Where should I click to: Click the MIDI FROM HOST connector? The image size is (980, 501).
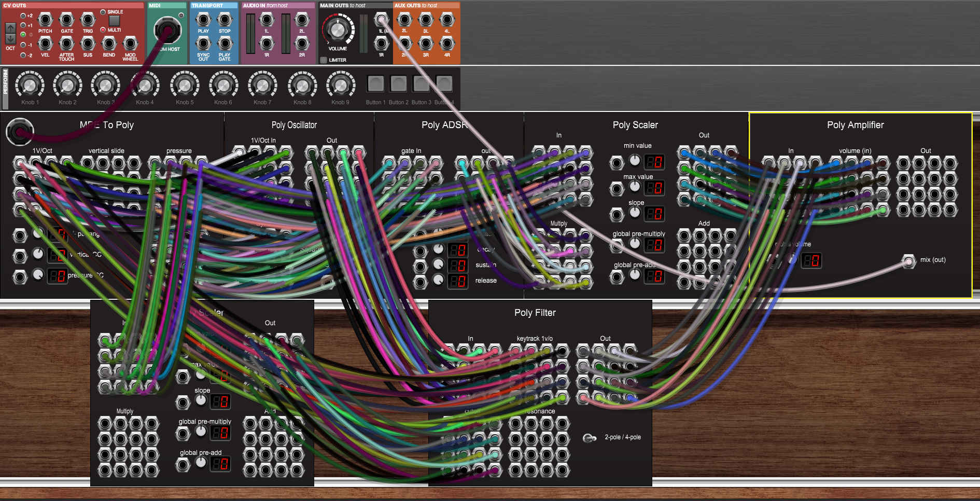[x=167, y=30]
